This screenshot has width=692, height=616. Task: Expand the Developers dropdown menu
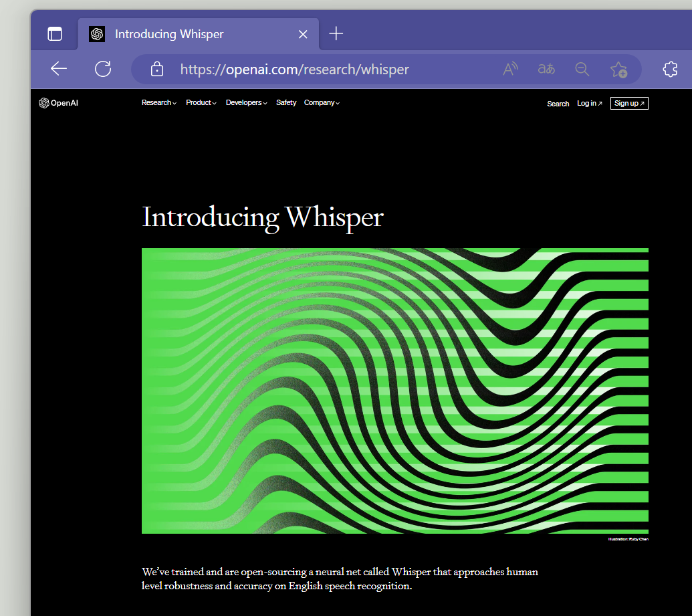click(247, 102)
